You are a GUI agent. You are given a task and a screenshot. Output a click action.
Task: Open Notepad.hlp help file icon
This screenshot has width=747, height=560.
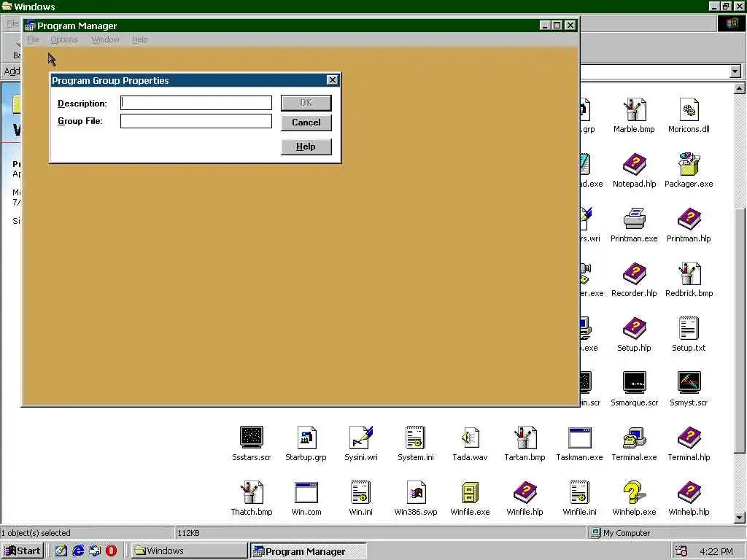634,164
